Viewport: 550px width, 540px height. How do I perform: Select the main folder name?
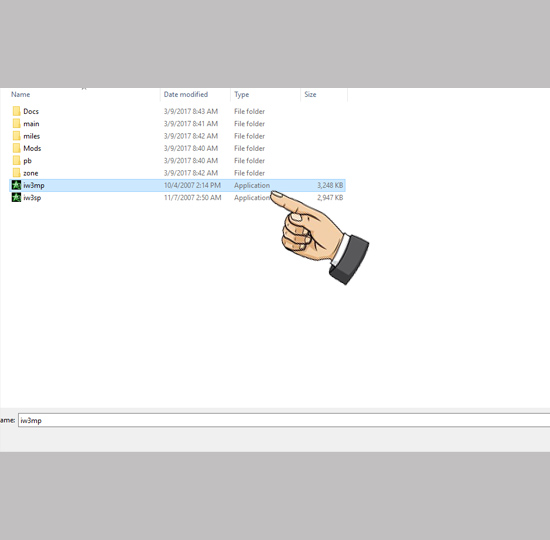(31, 124)
